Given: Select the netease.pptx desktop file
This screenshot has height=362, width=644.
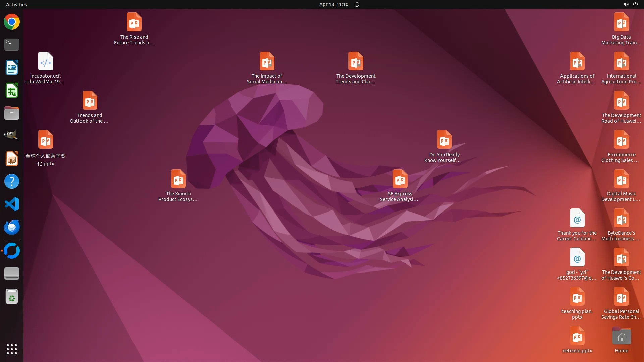Looking at the screenshot, I should pos(577,336).
